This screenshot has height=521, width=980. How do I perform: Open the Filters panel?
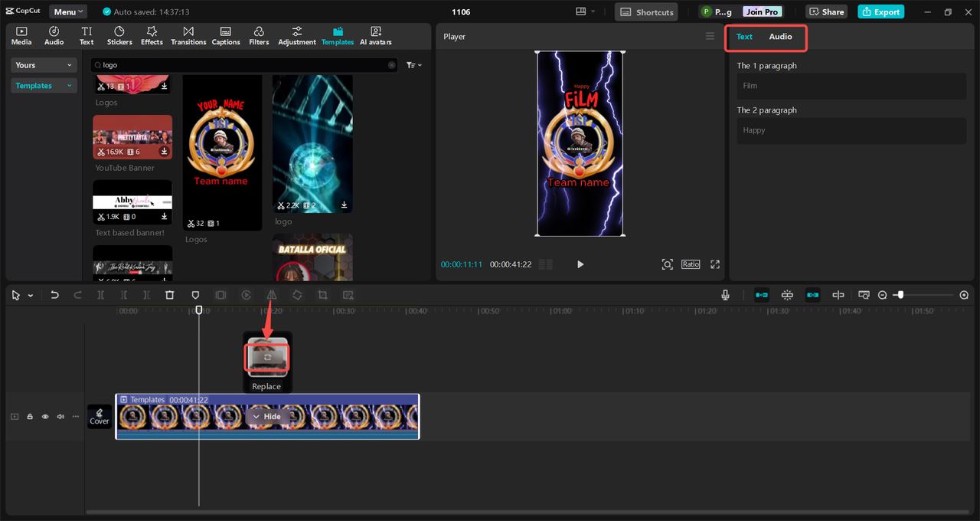(259, 35)
